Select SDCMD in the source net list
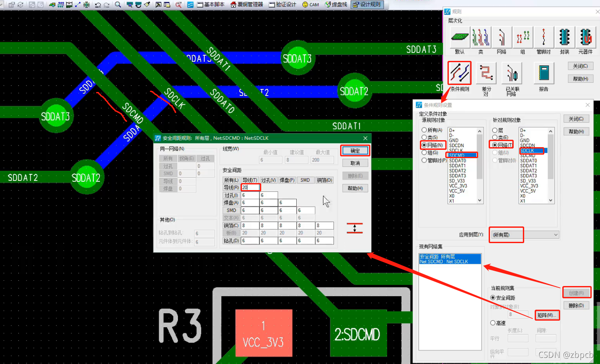 point(462,155)
